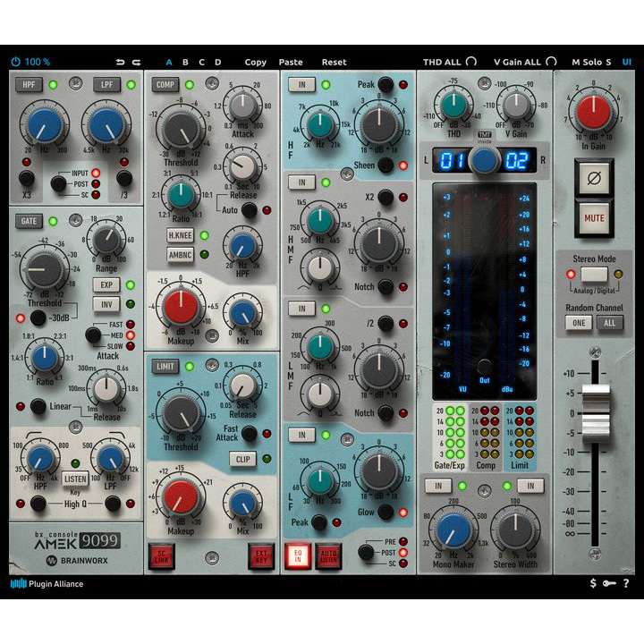Open the dollar sign store icon
644x644 pixels.
[593, 583]
